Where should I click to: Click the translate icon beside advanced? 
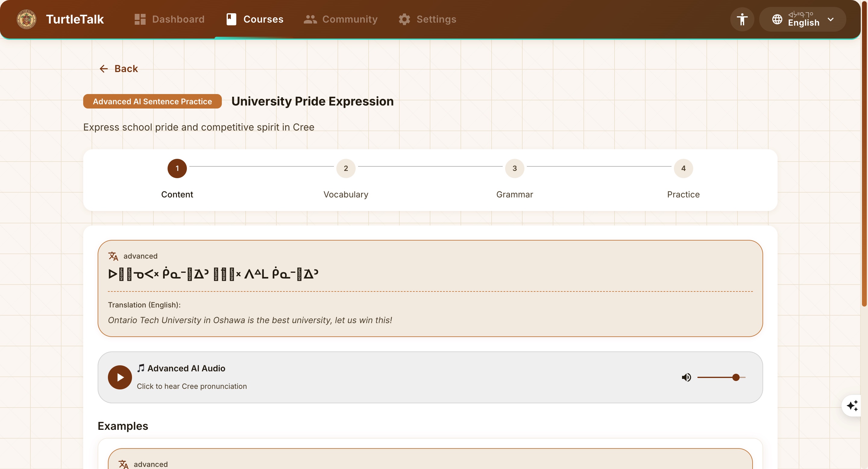[x=113, y=256]
